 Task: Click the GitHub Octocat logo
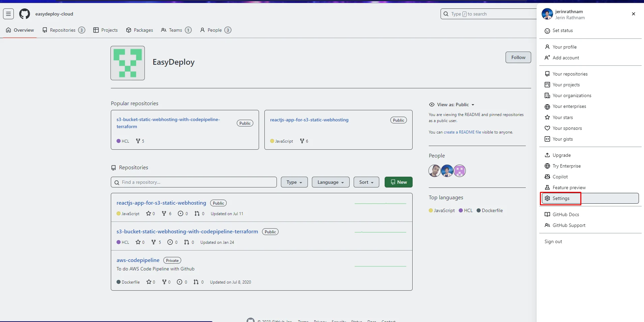[x=25, y=14]
